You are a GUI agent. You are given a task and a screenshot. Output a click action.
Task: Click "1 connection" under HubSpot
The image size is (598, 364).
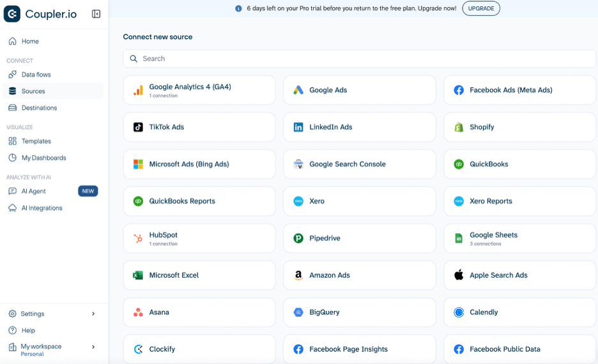(x=163, y=244)
